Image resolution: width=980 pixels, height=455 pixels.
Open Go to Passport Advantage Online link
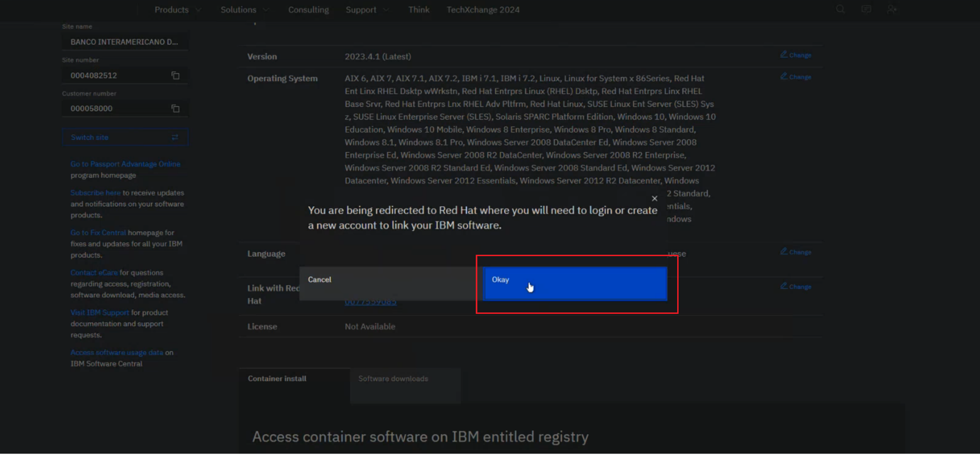tap(125, 164)
